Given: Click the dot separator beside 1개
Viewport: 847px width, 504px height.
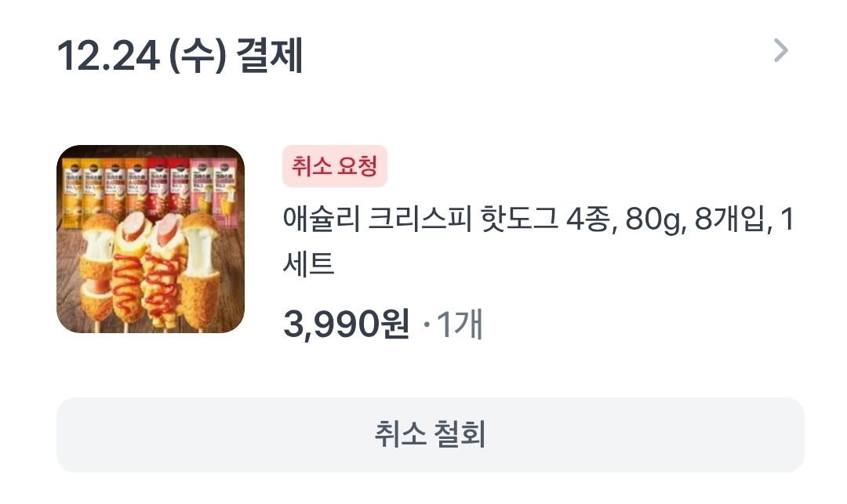Looking at the screenshot, I should [427, 325].
